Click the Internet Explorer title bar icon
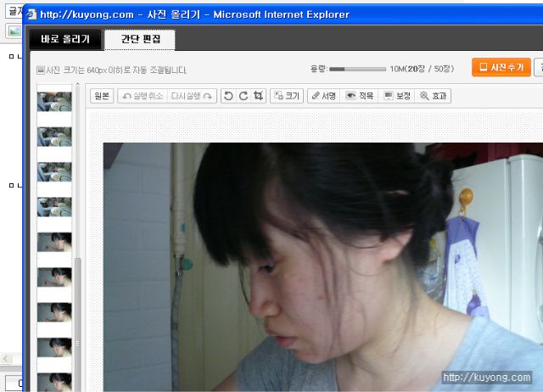 pyautogui.click(x=31, y=14)
